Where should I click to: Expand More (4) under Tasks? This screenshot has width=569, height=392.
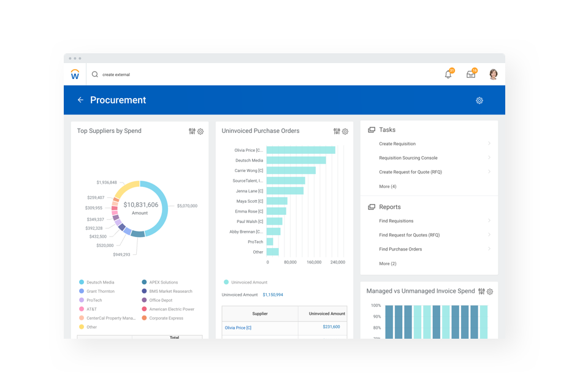[x=388, y=186]
